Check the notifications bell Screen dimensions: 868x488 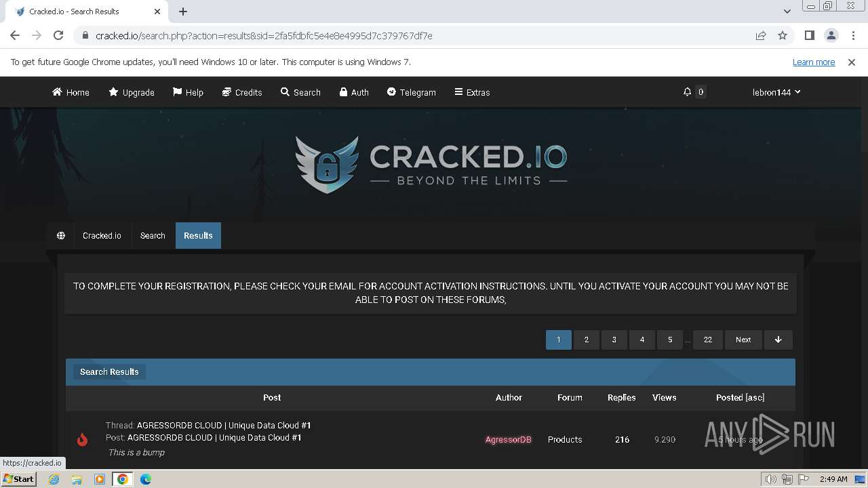click(687, 92)
